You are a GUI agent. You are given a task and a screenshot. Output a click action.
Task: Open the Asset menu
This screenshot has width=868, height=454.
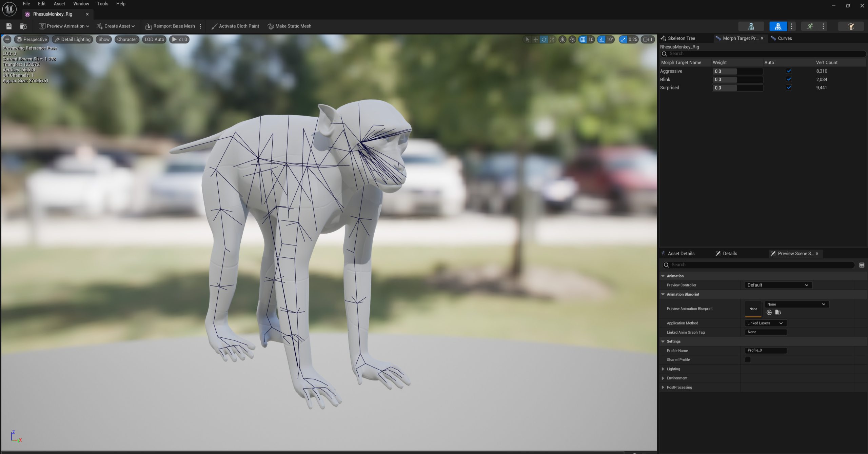(x=59, y=3)
